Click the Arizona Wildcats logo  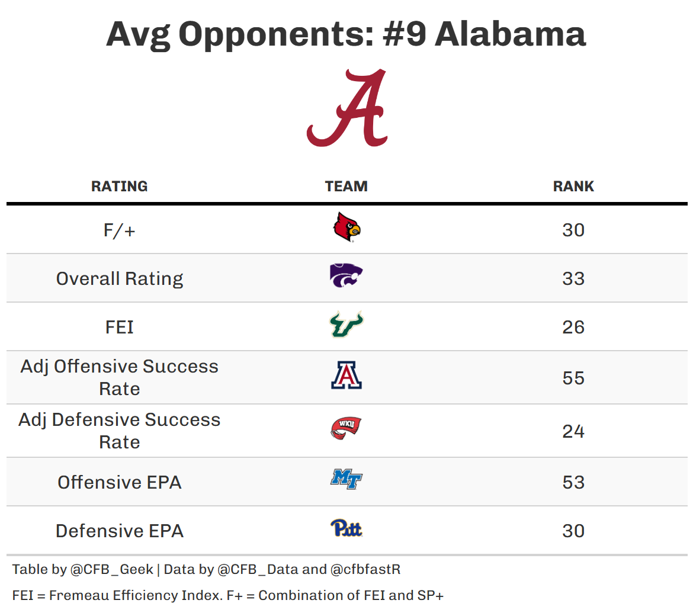coord(346,376)
